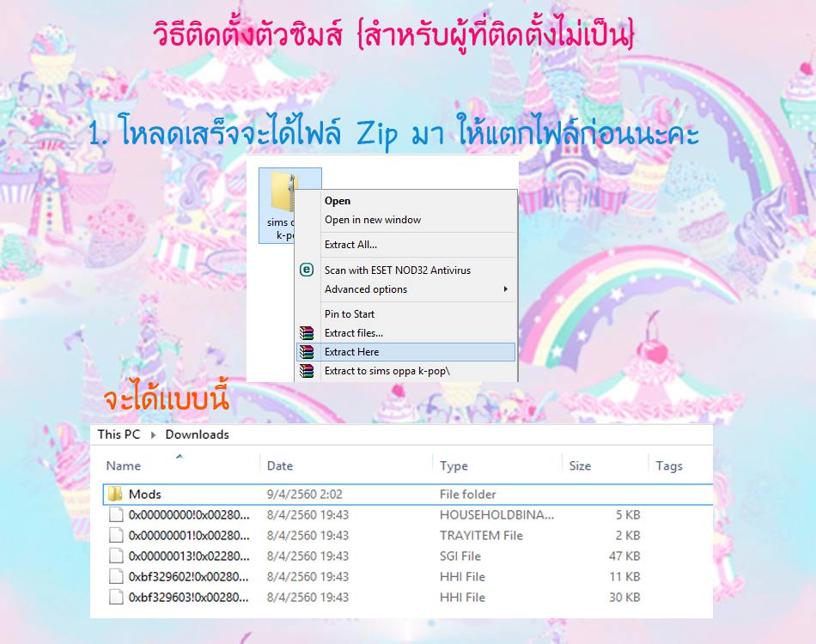The image size is (816, 644).
Task: Click the SGI File type cell
Action: point(460,556)
